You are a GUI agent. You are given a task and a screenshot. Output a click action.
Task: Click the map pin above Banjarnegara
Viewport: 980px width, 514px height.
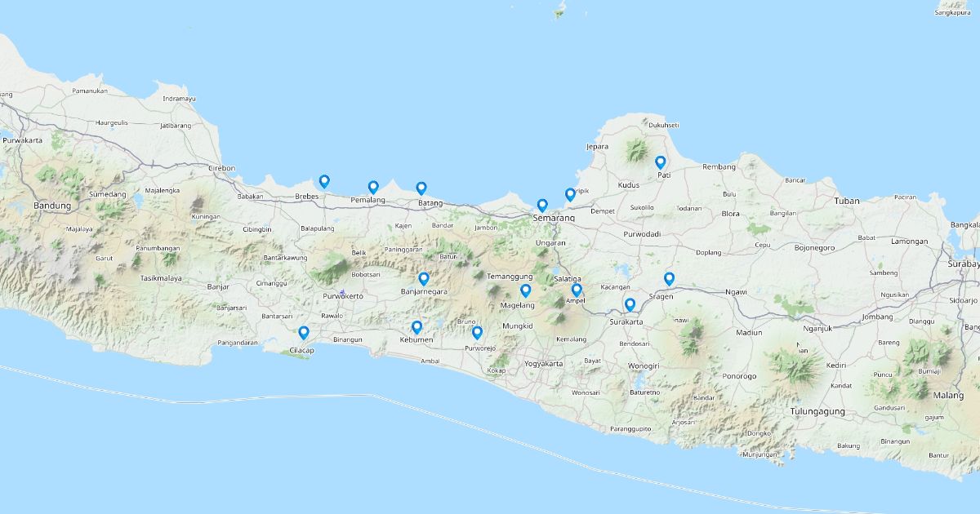pos(424,279)
